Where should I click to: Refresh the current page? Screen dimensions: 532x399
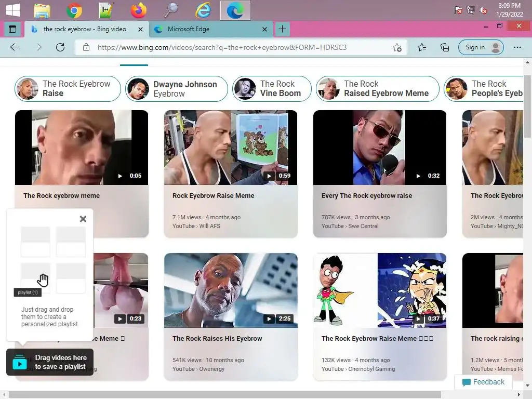click(60, 47)
